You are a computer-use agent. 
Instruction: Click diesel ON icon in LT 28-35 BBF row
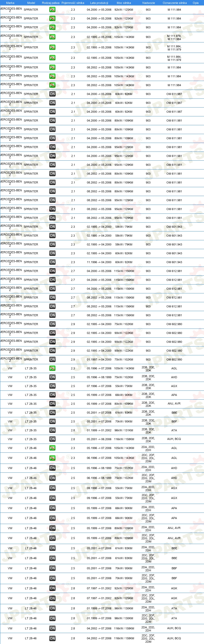click(x=52, y=421)
